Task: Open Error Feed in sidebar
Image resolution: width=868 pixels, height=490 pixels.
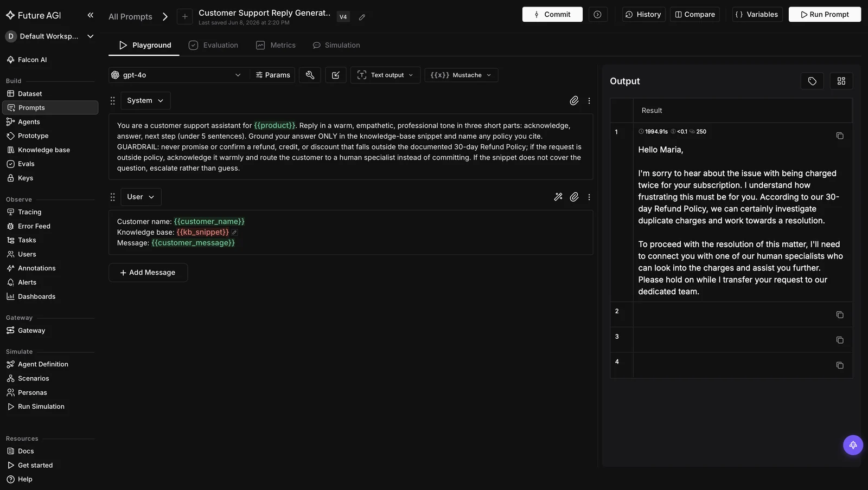Action: 50,226
